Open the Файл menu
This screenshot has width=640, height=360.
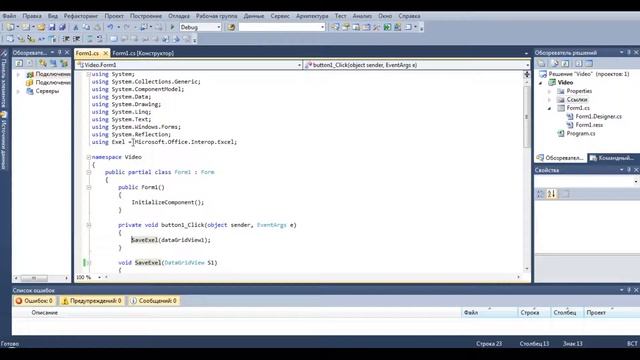[9, 16]
